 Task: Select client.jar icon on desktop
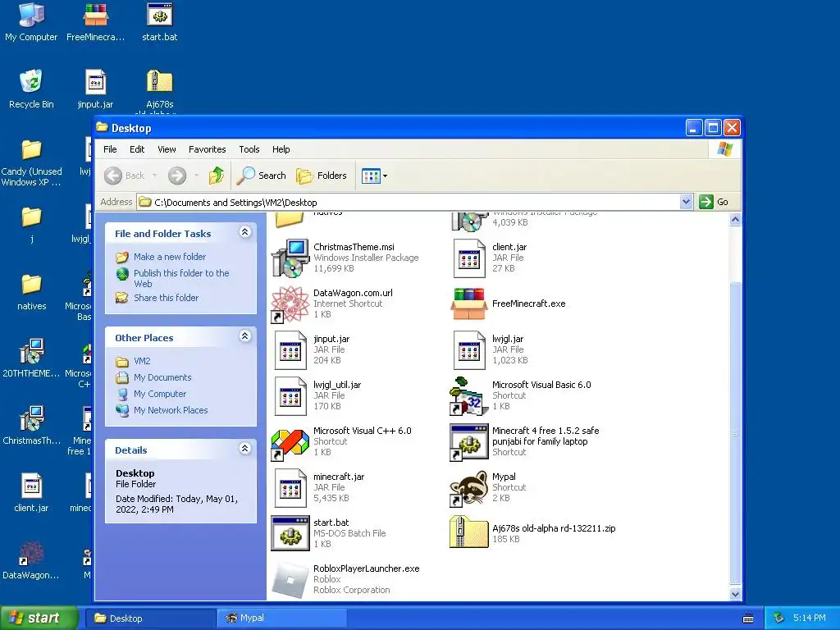tap(31, 493)
